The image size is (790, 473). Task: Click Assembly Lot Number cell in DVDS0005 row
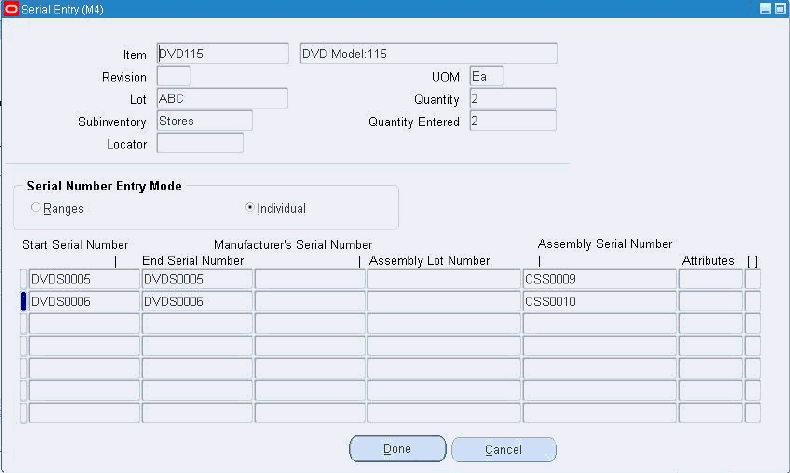point(444,279)
